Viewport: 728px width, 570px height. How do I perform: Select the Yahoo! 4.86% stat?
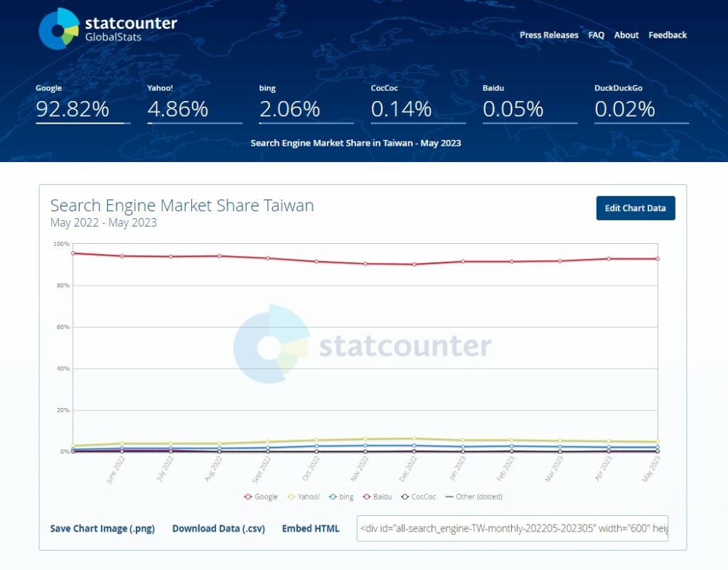(178, 109)
